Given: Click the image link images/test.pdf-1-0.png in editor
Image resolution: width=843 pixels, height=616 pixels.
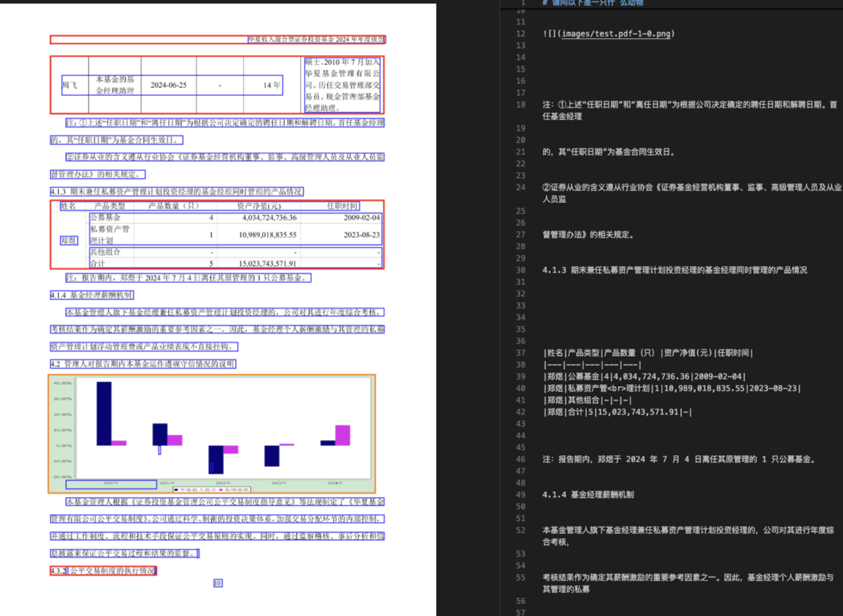Looking at the screenshot, I should (616, 33).
